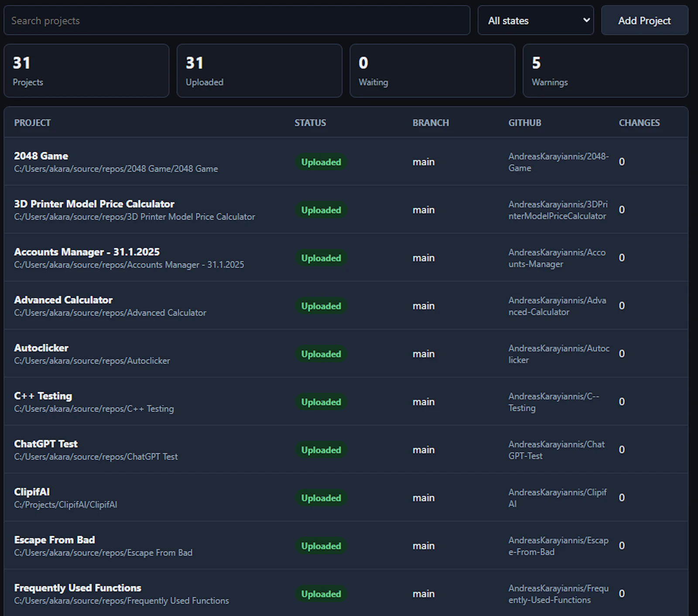
Task: Click the CHANGES column header
Action: point(639,123)
